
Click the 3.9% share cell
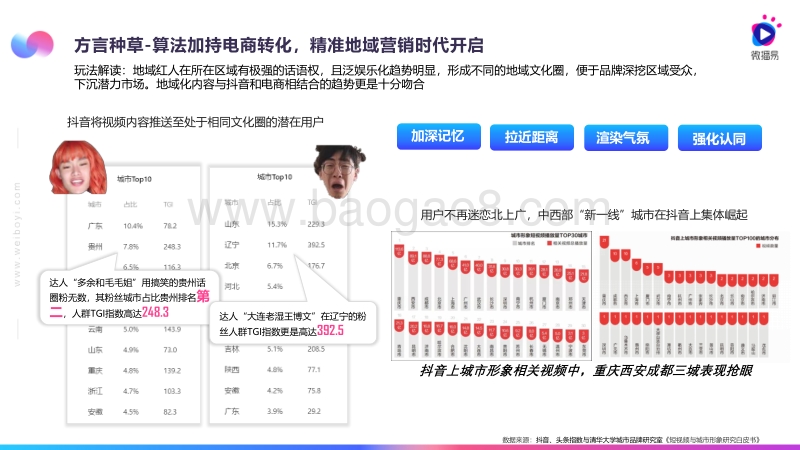[x=275, y=411]
